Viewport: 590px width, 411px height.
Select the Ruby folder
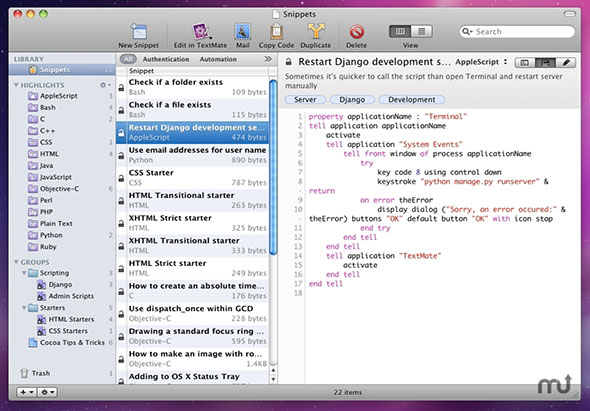pos(62,247)
